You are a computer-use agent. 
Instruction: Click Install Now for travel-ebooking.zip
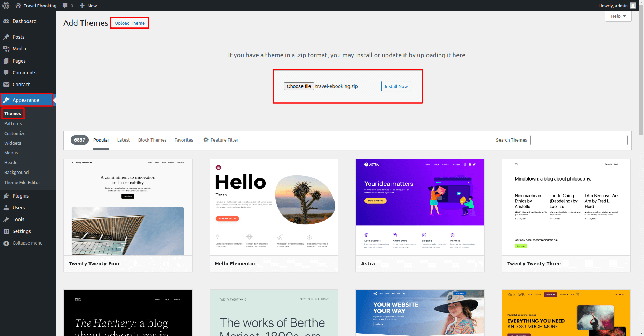pyautogui.click(x=396, y=86)
